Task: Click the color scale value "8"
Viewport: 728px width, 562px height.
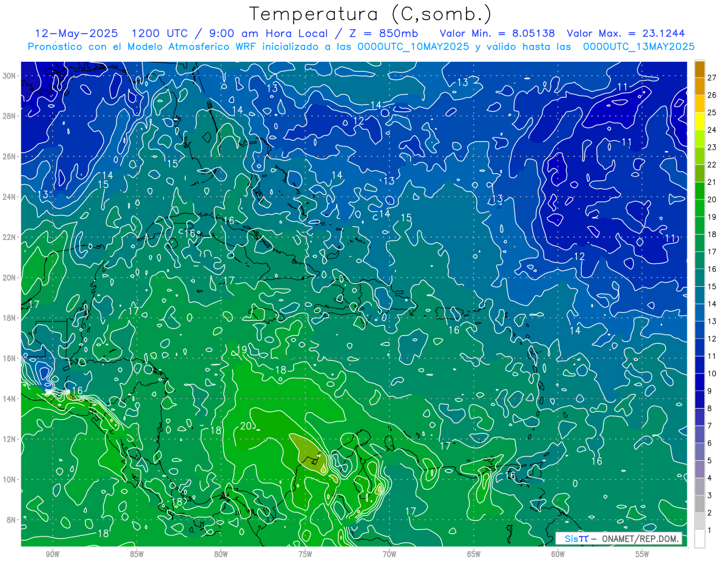Action: 709,409
